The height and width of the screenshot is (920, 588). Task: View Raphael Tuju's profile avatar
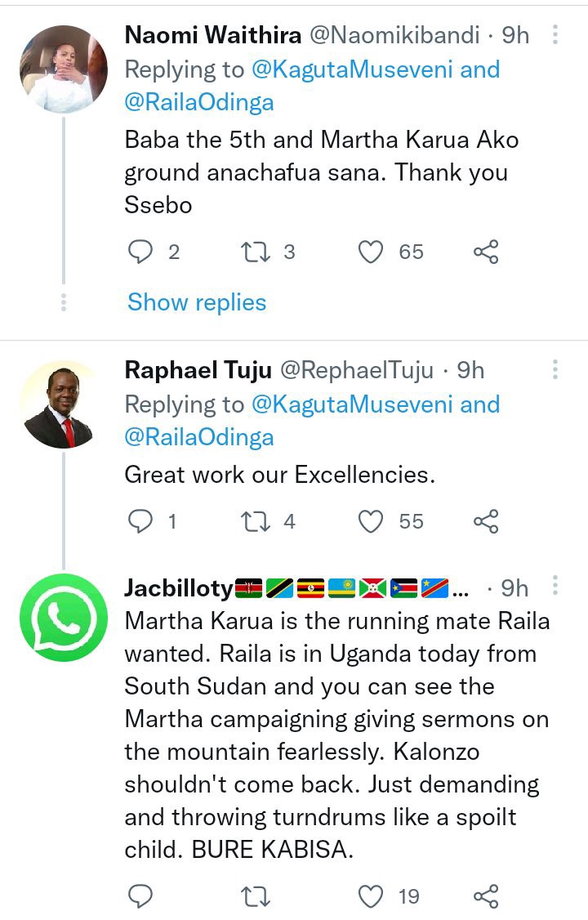coord(64,404)
